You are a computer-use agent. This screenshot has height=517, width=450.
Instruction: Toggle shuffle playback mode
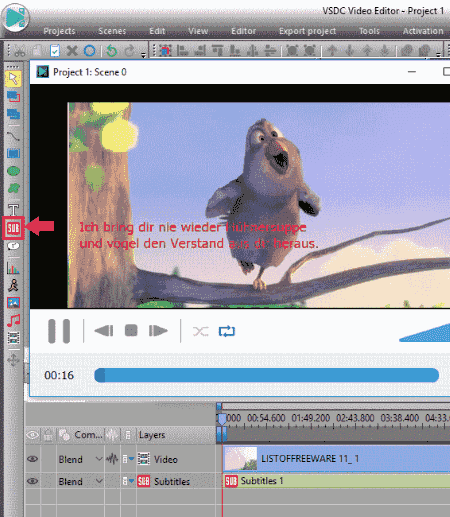click(201, 331)
